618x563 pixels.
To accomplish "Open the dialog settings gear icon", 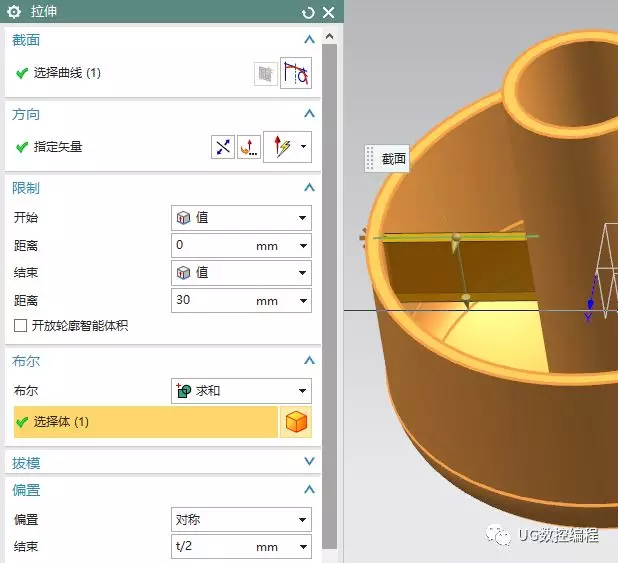I will click(14, 11).
